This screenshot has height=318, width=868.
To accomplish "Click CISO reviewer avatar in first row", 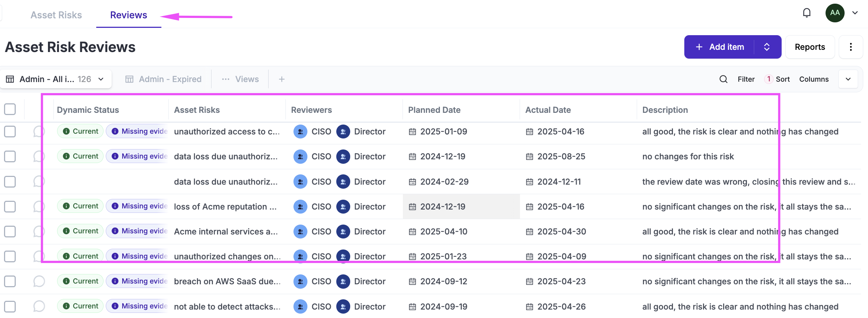I will pyautogui.click(x=300, y=132).
